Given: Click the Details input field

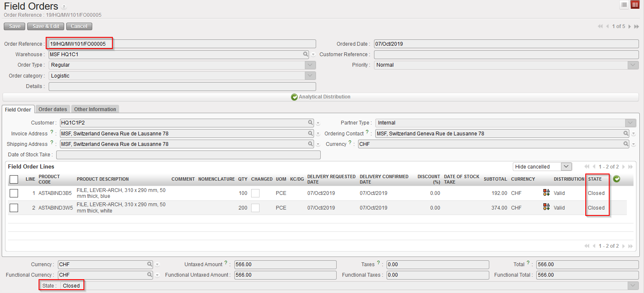Looking at the screenshot, I should coord(182,86).
